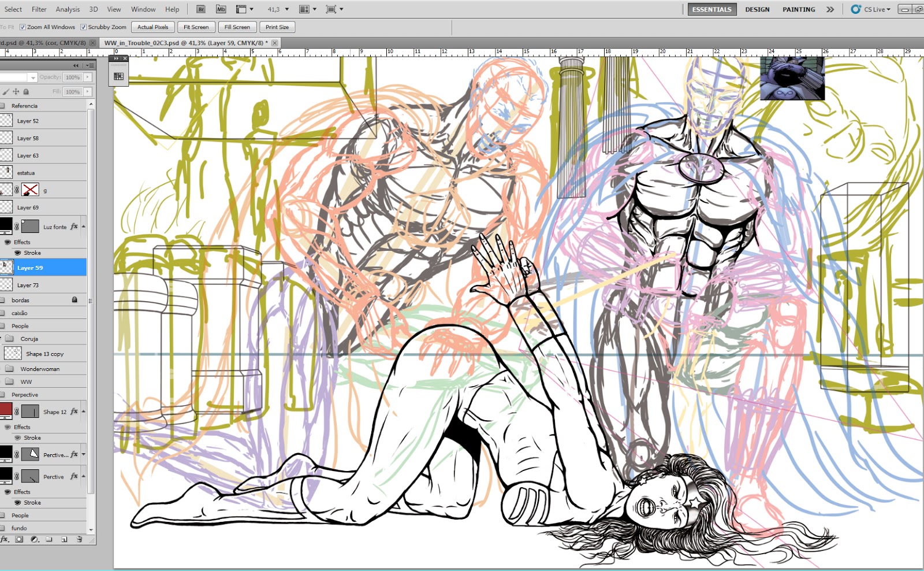This screenshot has width=924, height=571.
Task: Click the Fit Screen button
Action: coord(196,27)
